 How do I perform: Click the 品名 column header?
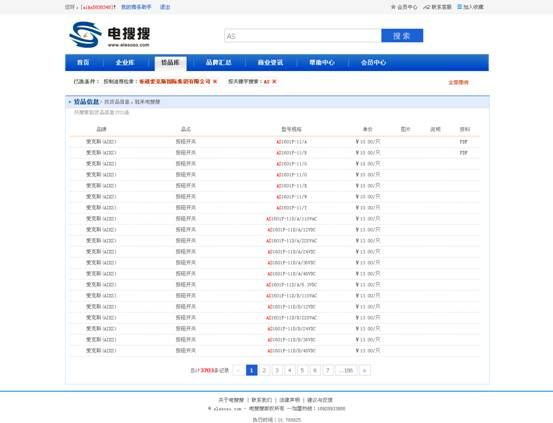click(186, 129)
